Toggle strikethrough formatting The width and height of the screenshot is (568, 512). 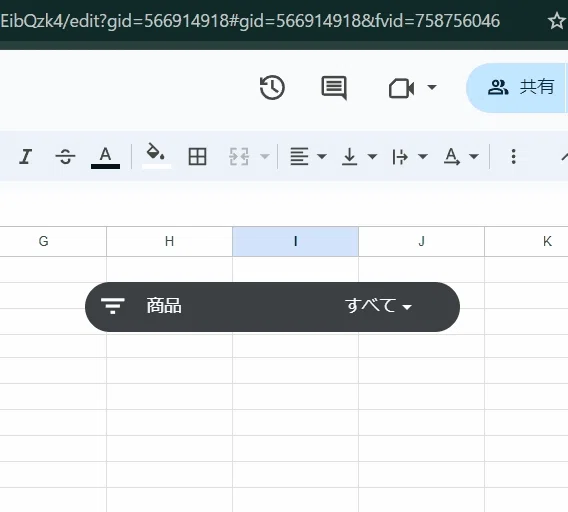pyautogui.click(x=65, y=157)
